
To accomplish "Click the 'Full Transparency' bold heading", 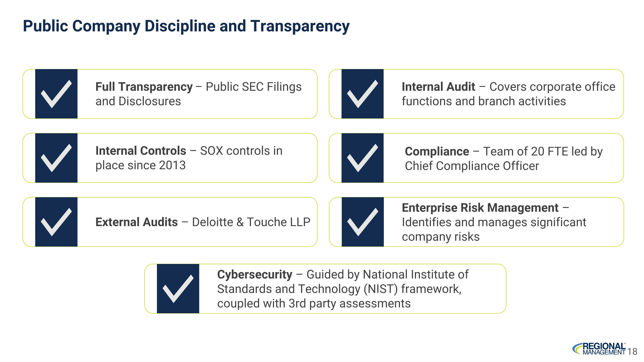I will (x=144, y=87).
